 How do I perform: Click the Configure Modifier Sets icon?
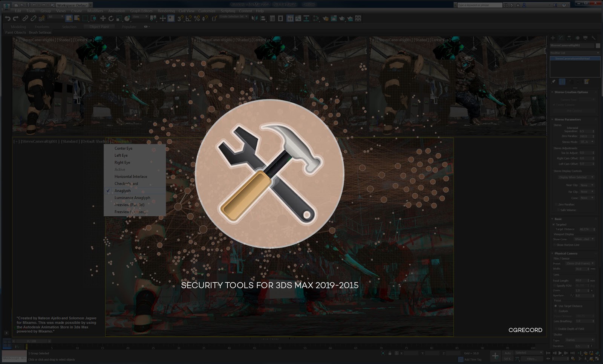click(x=587, y=81)
